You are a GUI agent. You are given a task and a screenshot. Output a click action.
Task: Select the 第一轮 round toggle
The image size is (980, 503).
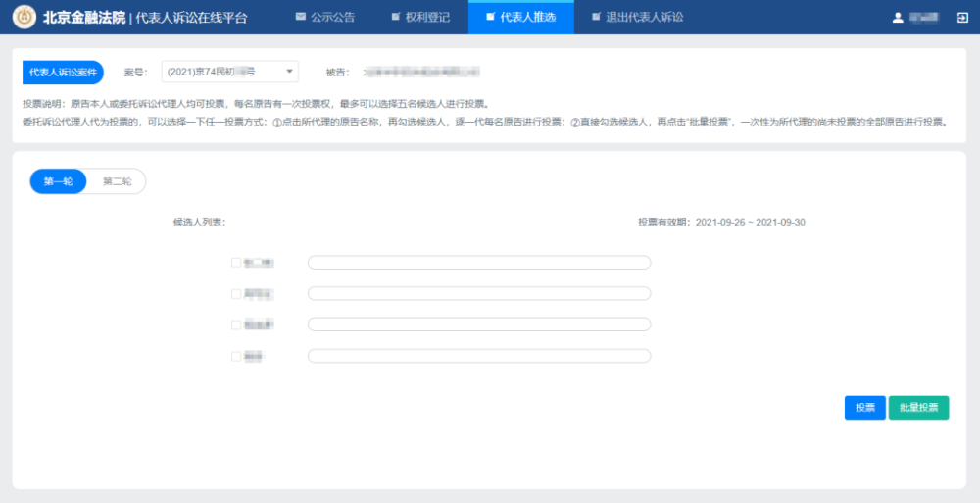pyautogui.click(x=58, y=181)
